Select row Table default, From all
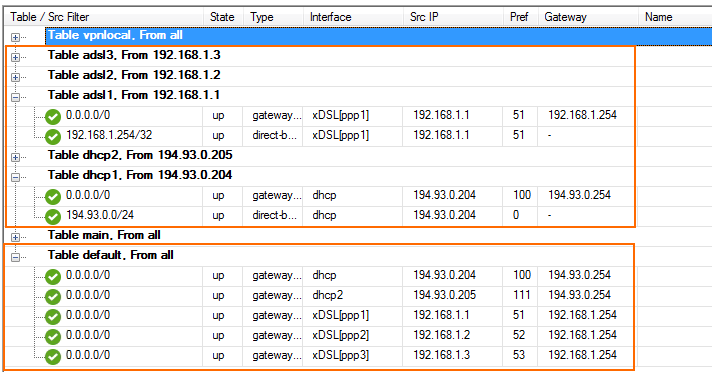The height and width of the screenshot is (372, 712). click(110, 255)
